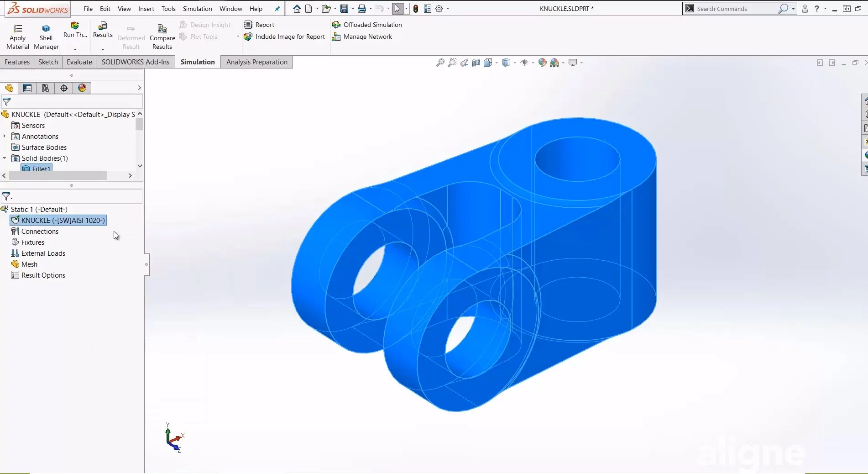Click the Zoom to Fit magnifier icon

440,63
